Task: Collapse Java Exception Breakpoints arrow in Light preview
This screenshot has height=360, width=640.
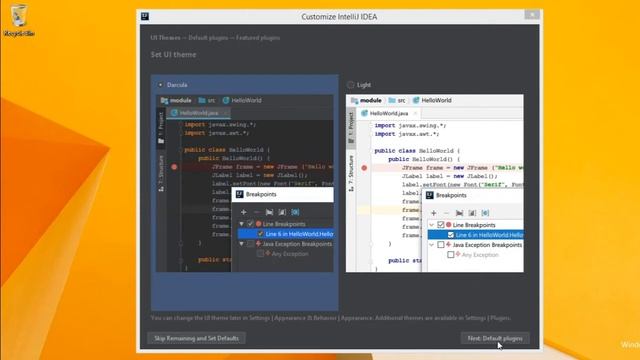Action: 432,244
